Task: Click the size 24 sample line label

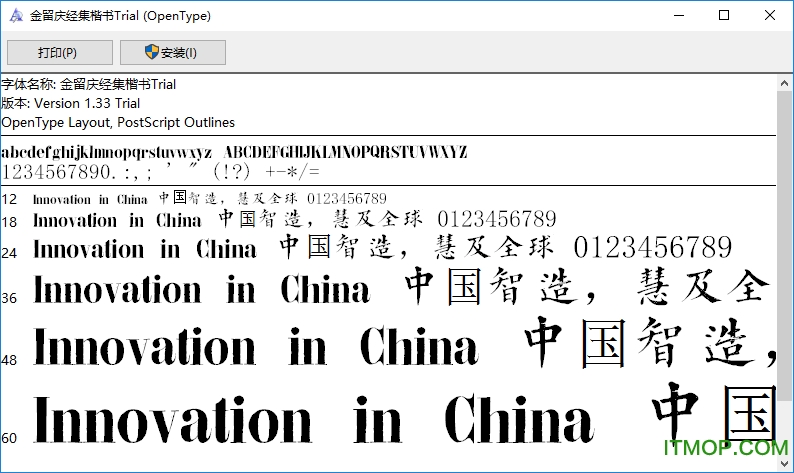Action: (x=9, y=253)
